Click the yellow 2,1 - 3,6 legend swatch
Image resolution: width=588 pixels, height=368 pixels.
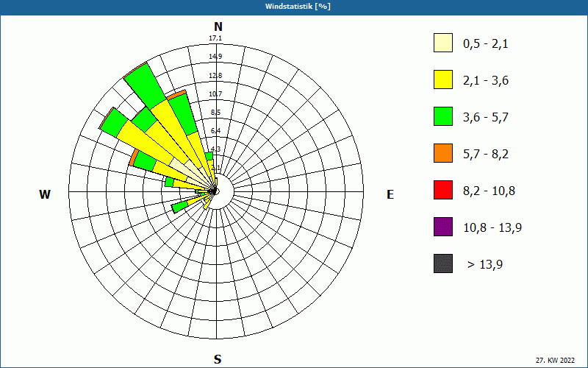[443, 79]
